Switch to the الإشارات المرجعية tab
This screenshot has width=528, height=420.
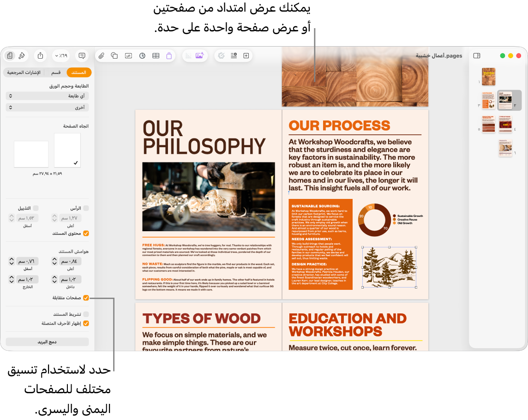pyautogui.click(x=24, y=72)
